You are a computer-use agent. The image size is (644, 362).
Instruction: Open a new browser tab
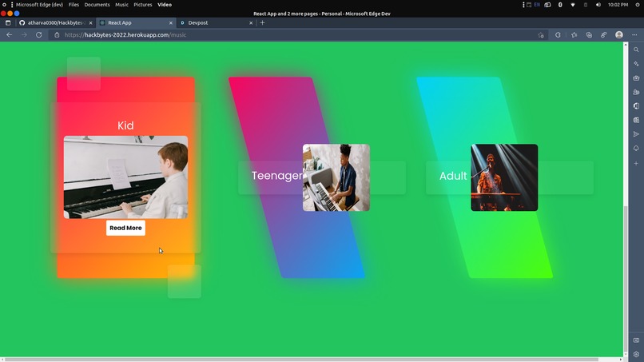click(262, 23)
